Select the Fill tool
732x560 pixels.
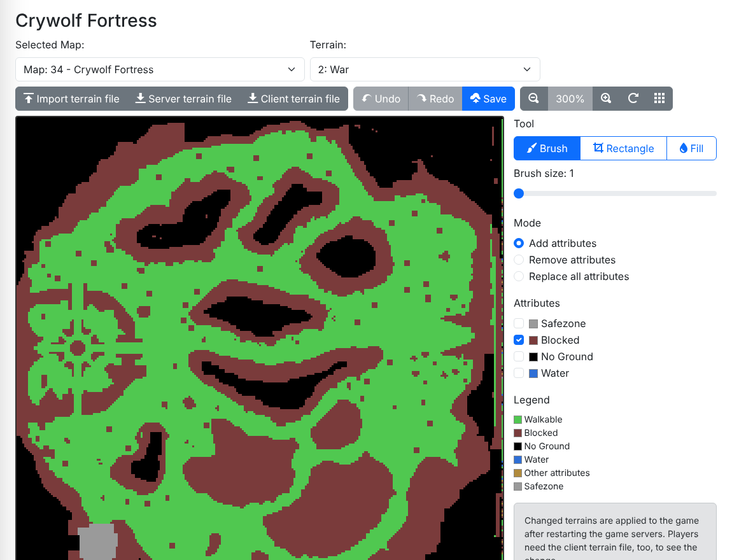tap(691, 148)
